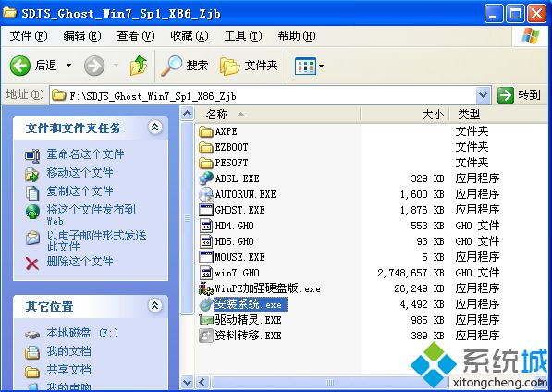Select the win7.GHO file icon
Screen dimensions: 552x392
205,273
